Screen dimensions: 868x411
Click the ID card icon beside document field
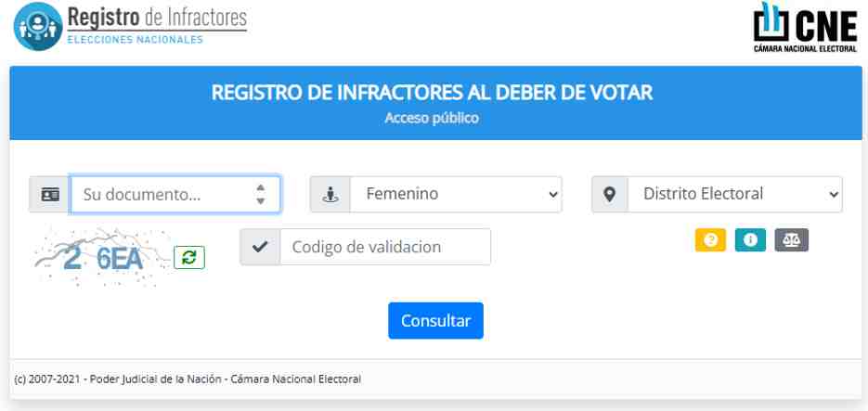(x=50, y=194)
